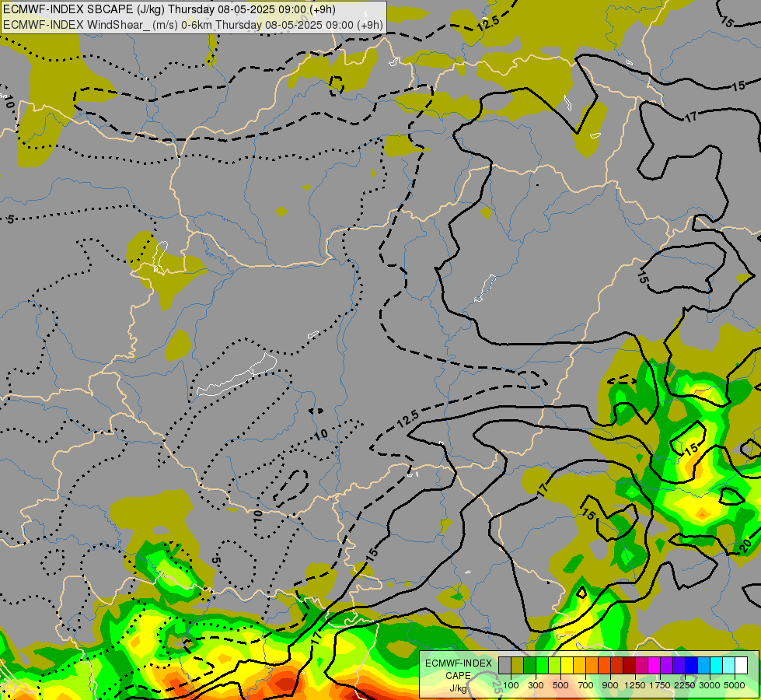Select the dark green legend swatch
This screenshot has width=761, height=700.
click(x=529, y=666)
